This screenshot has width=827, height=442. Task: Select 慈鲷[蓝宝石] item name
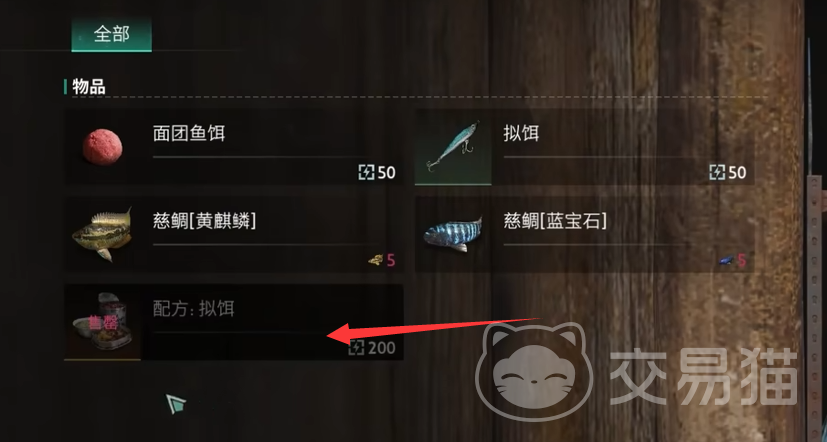pyautogui.click(x=555, y=222)
